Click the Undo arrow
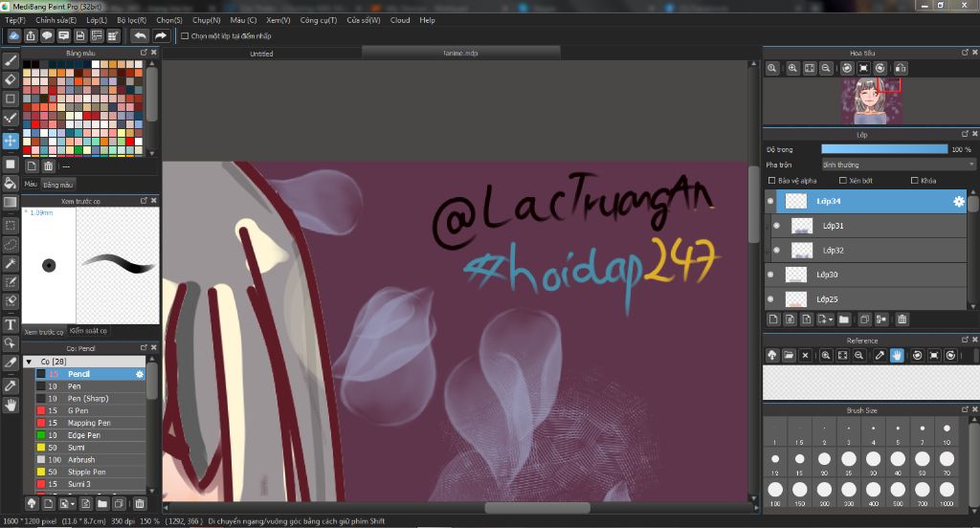 (141, 35)
